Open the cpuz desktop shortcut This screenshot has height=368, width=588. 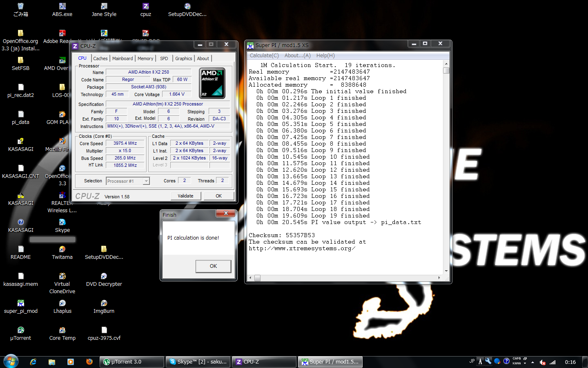(x=146, y=10)
